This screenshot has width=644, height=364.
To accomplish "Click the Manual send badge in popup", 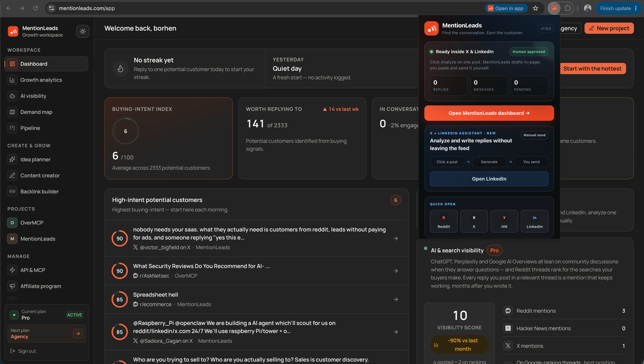I will 534,135.
